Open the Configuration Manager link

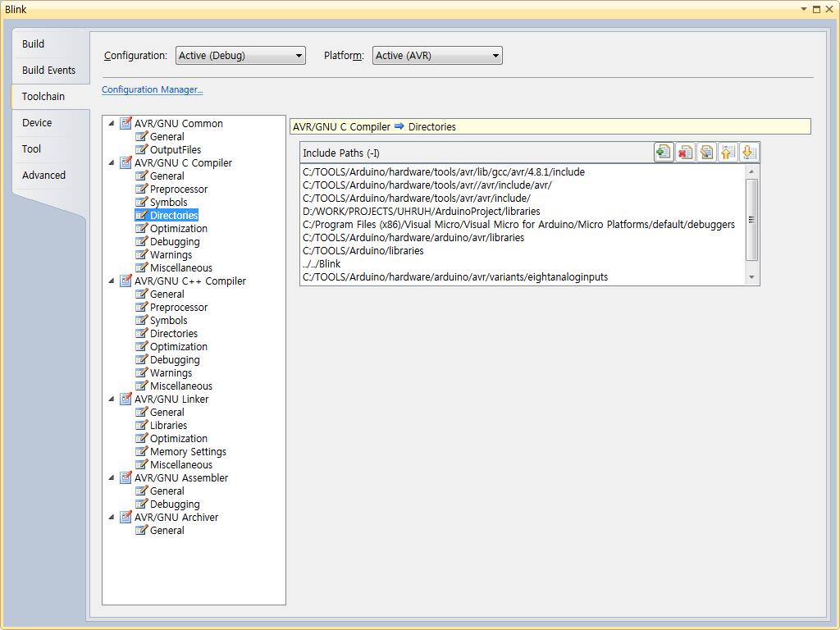click(x=152, y=89)
